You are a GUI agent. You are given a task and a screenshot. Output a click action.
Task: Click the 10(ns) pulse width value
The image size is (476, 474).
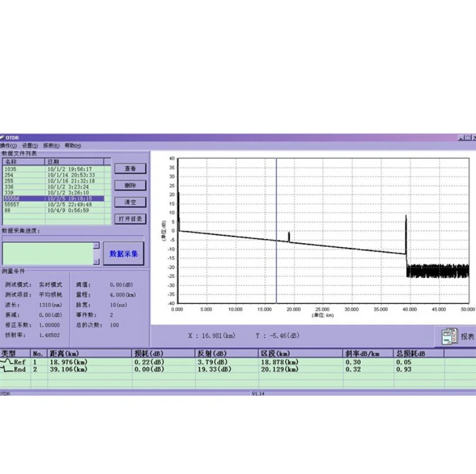[x=118, y=305]
